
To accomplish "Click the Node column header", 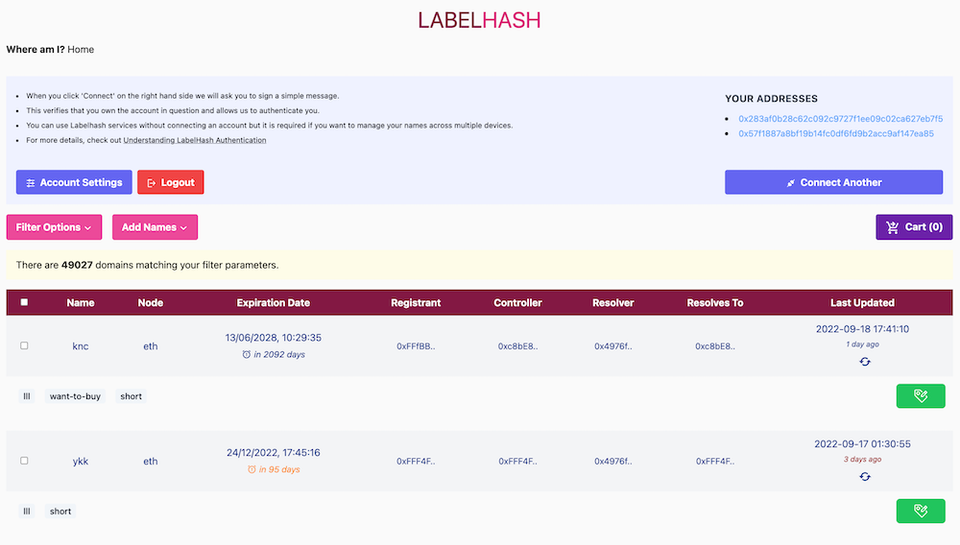I will tap(151, 303).
